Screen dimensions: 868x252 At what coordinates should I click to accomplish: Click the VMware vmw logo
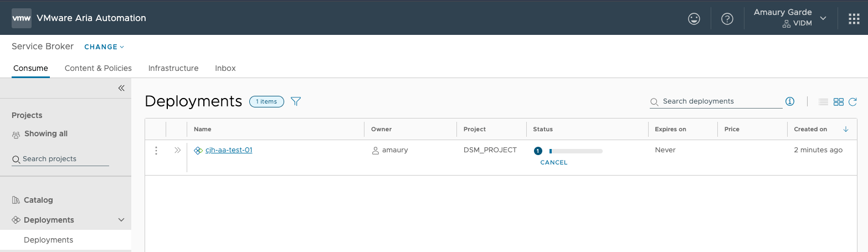tap(22, 18)
